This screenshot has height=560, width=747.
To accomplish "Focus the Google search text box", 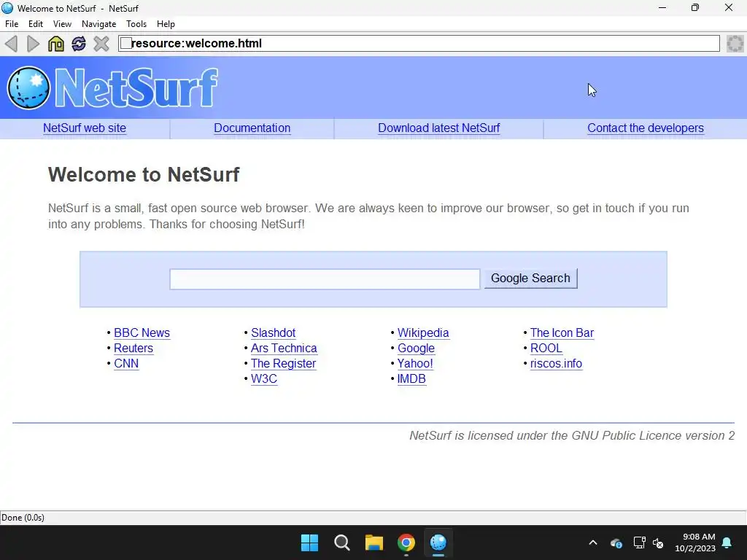I will [x=325, y=279].
